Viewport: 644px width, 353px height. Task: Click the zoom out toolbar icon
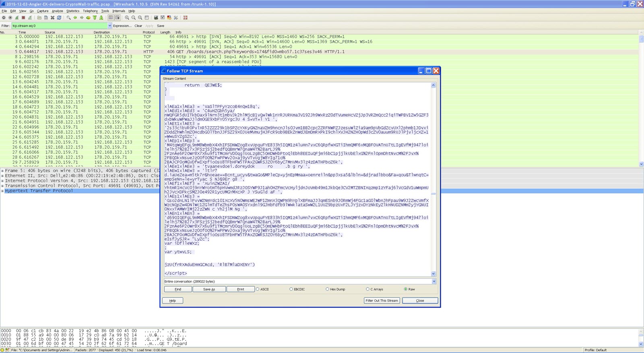click(133, 18)
